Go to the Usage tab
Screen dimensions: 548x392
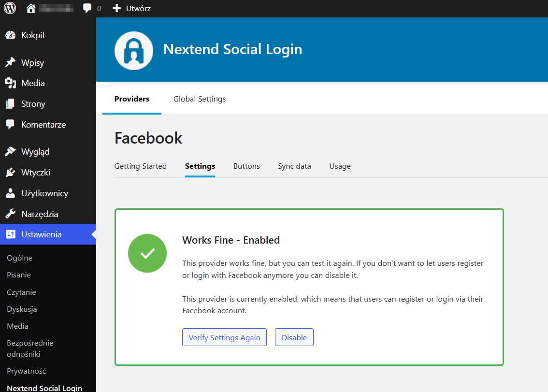point(340,166)
